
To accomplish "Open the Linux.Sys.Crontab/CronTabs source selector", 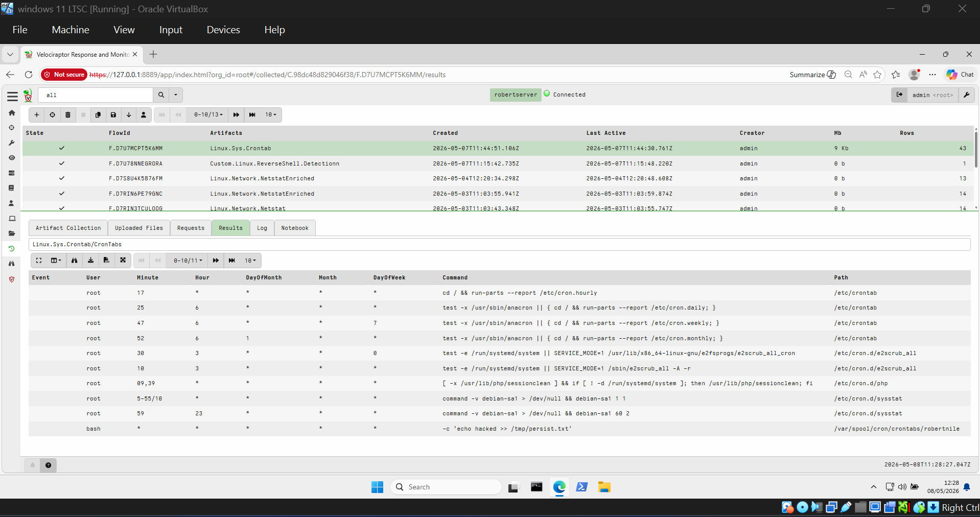I will (499, 245).
